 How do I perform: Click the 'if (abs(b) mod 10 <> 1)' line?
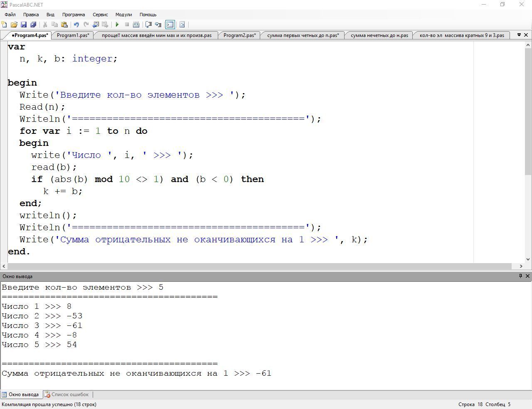pyautogui.click(x=148, y=179)
